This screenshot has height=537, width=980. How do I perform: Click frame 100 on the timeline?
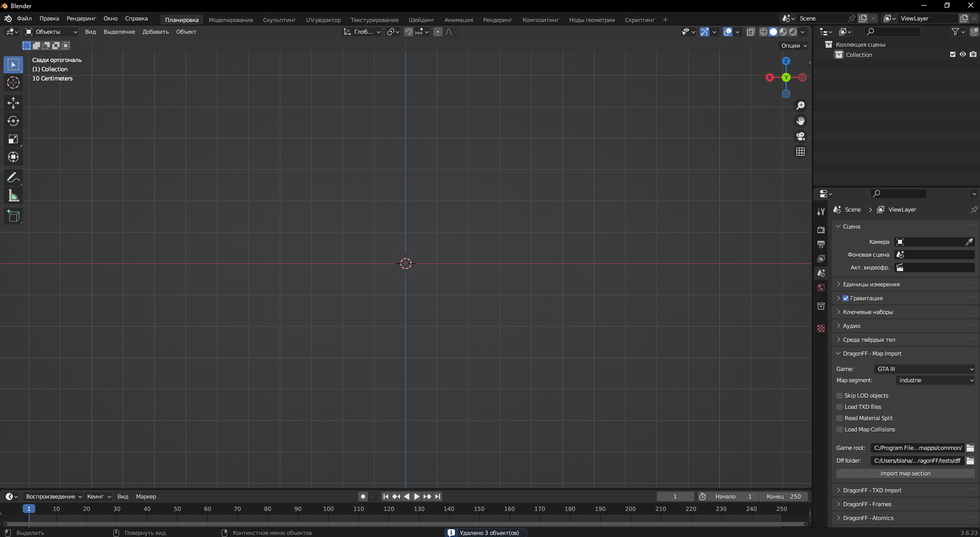(x=328, y=509)
